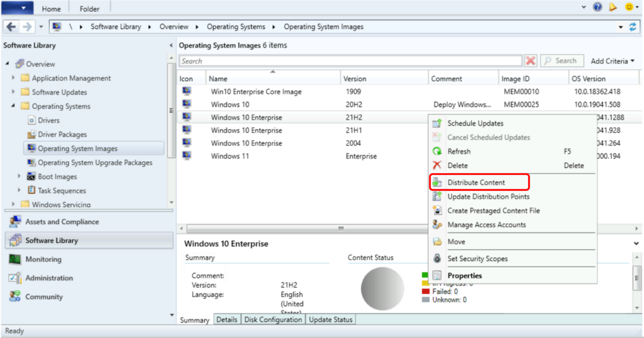This screenshot has width=644, height=338.
Task: Select the Windows 10 20H2 row
Action: tap(409, 104)
